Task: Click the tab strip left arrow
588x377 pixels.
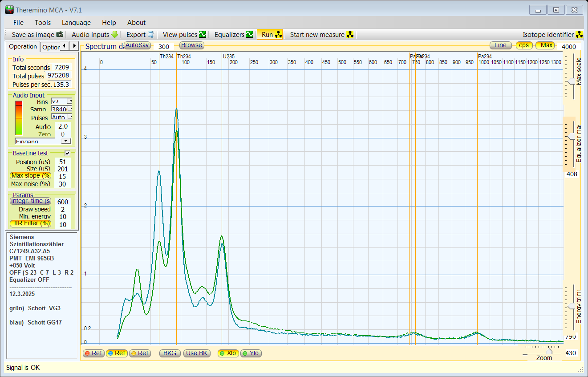Action: pos(65,46)
